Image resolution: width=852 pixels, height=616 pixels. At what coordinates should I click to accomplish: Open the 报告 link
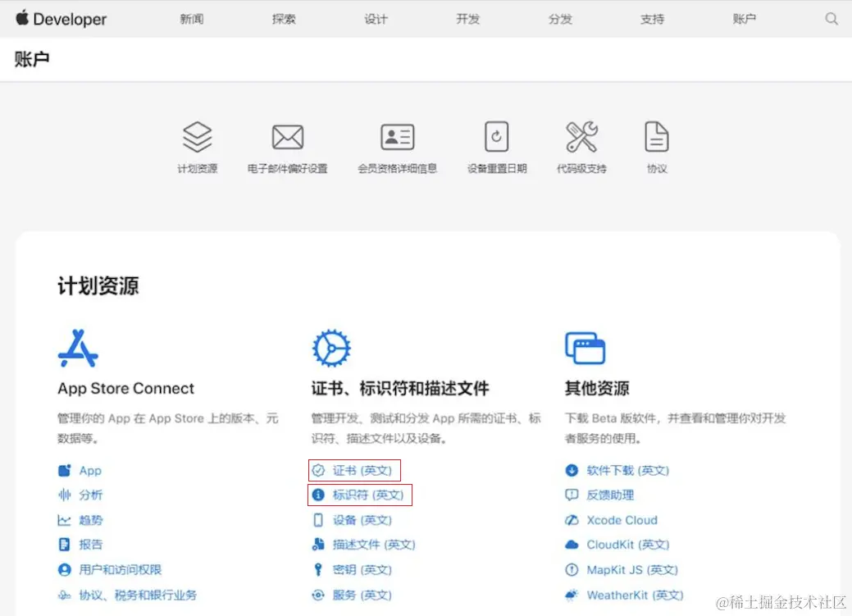91,545
